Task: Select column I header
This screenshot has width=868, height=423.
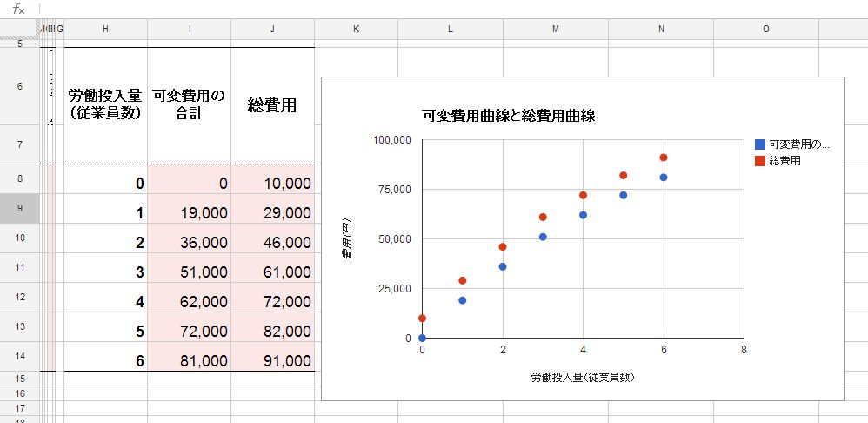Action: tap(190, 30)
